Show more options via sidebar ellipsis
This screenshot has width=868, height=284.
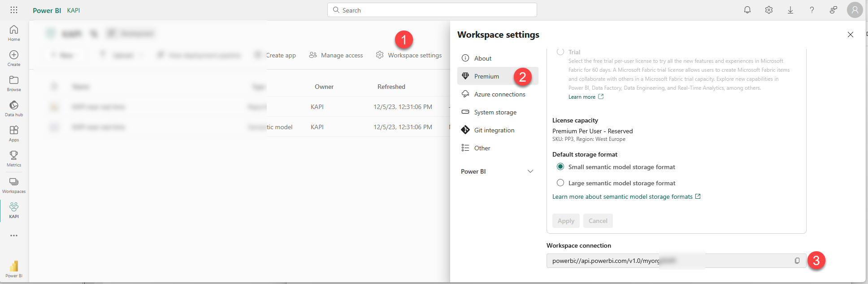click(x=14, y=236)
